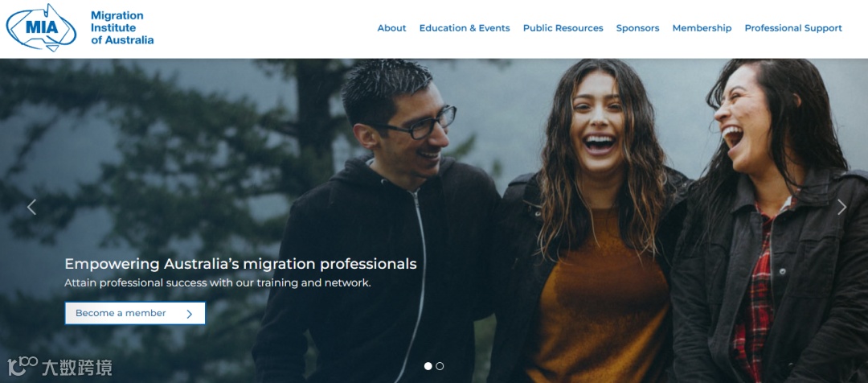
Task: Open the About menu
Action: tap(391, 28)
